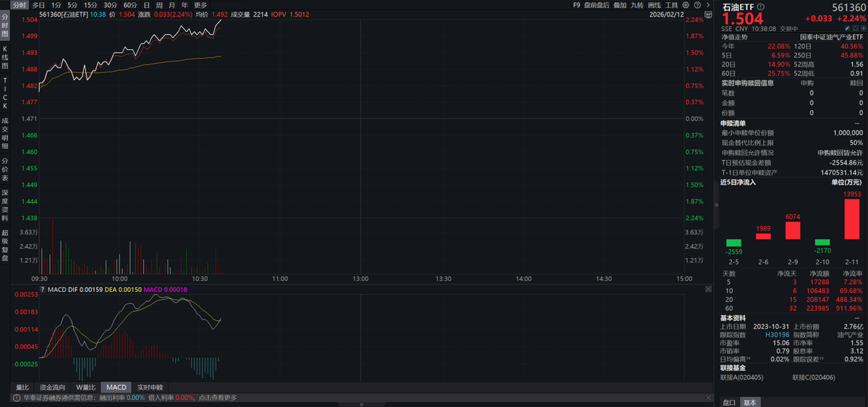Select the 盘口 tab in right panel

click(x=730, y=403)
